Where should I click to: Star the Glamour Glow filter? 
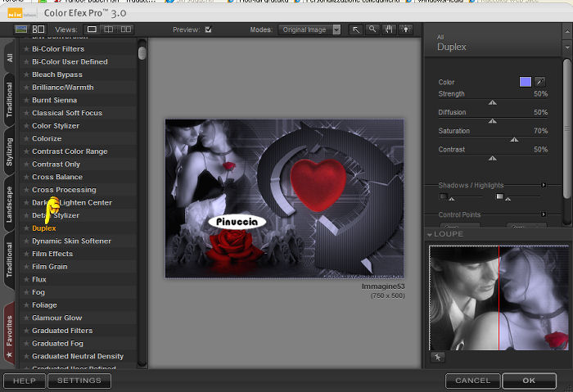[x=26, y=318]
